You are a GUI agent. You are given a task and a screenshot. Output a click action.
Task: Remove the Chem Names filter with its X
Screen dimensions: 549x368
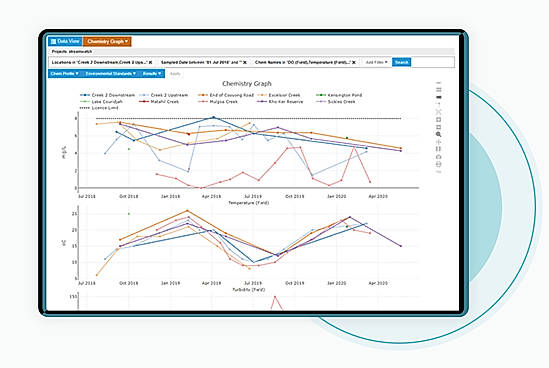[x=354, y=62]
